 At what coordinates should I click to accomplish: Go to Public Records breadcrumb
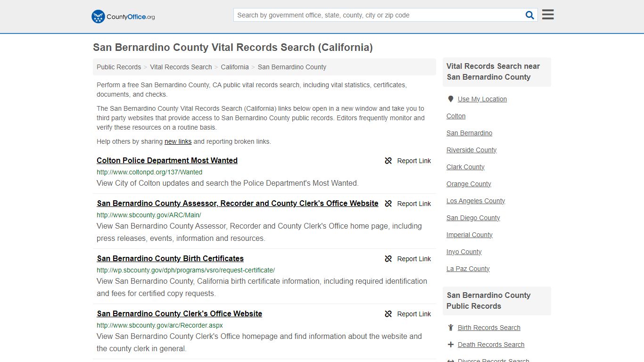[119, 67]
